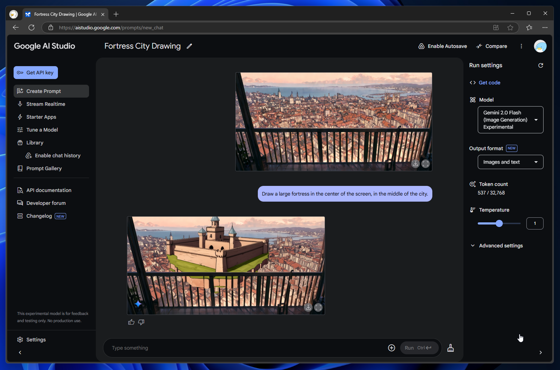Screen dimensions: 560x370
Task: Download the generated fortress image
Action: click(308, 308)
